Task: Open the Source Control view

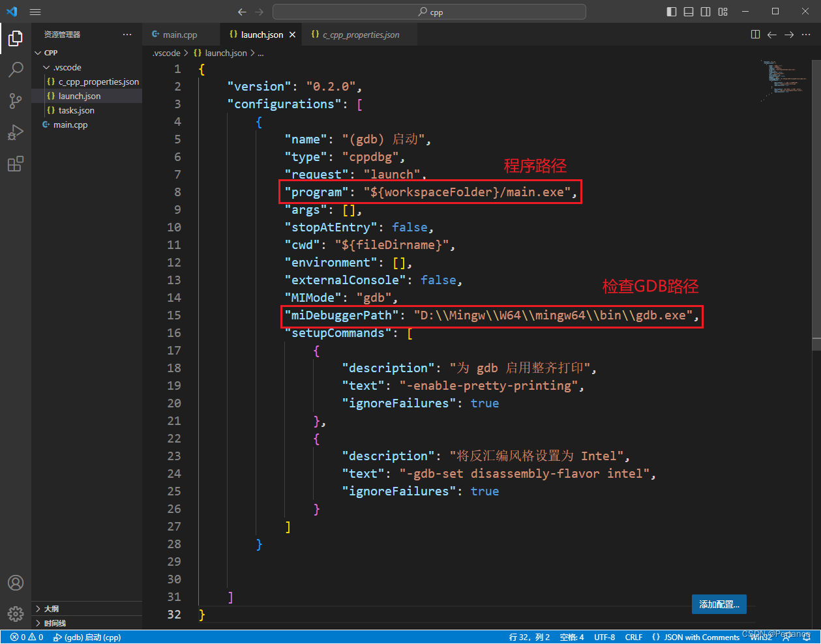Action: coord(16,100)
